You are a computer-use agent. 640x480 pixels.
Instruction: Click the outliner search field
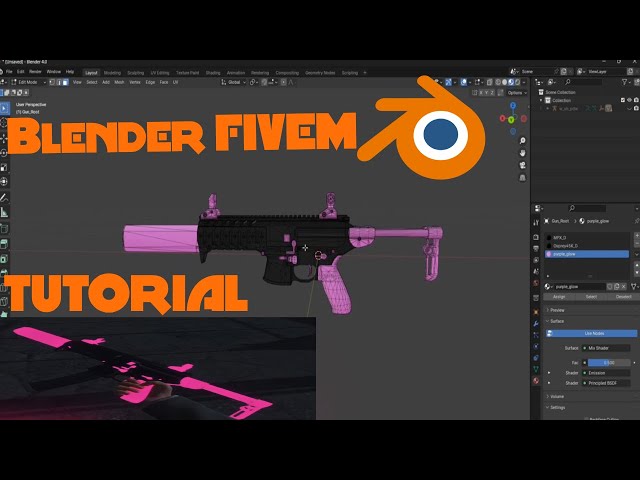tap(582, 82)
